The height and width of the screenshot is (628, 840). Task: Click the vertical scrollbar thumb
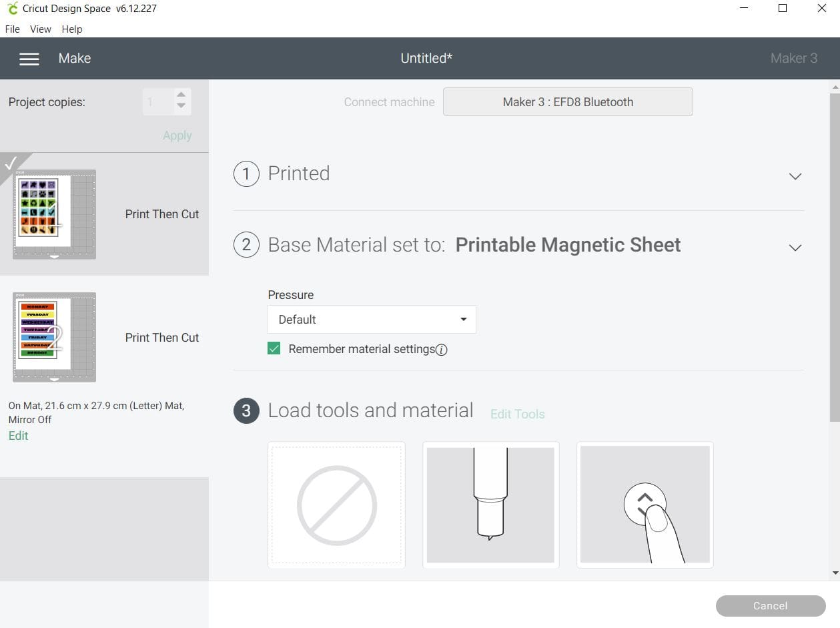coord(835,257)
